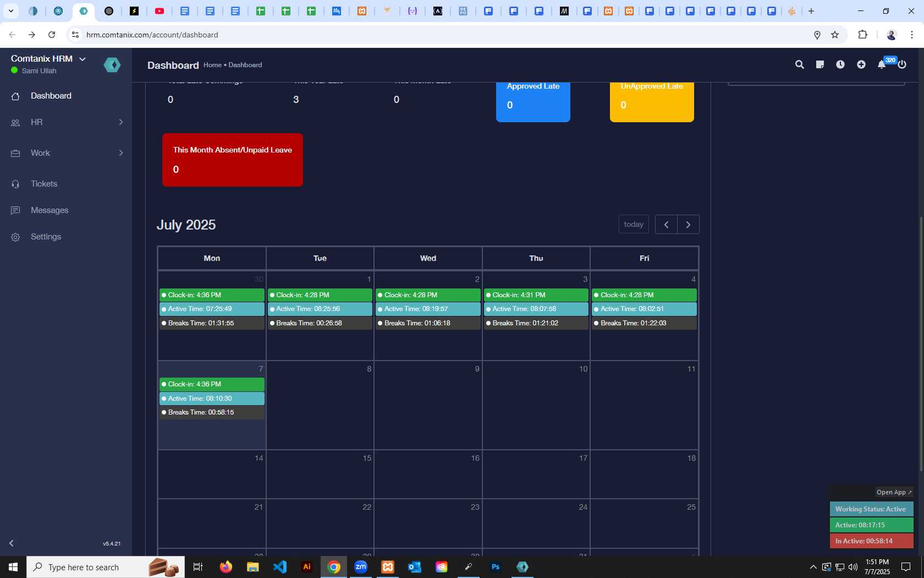
Task: Open Task View on the taskbar
Action: tap(198, 567)
